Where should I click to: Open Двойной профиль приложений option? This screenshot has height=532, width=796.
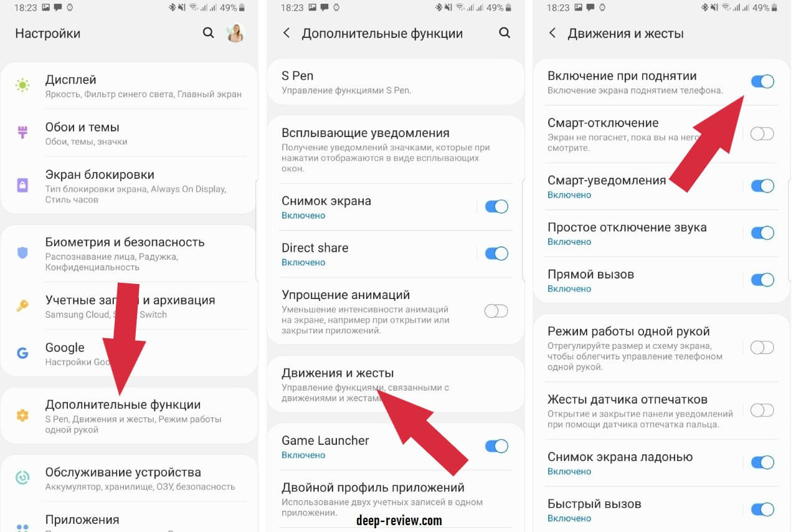pyautogui.click(x=396, y=498)
